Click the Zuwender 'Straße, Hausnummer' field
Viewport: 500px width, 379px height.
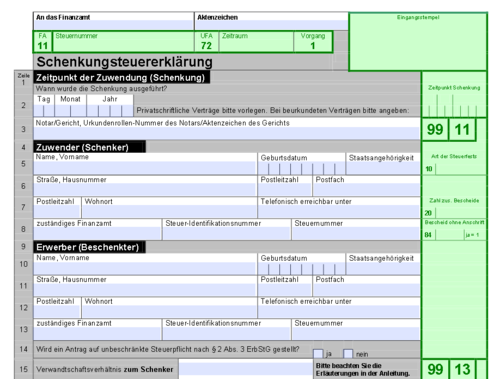[145, 190]
